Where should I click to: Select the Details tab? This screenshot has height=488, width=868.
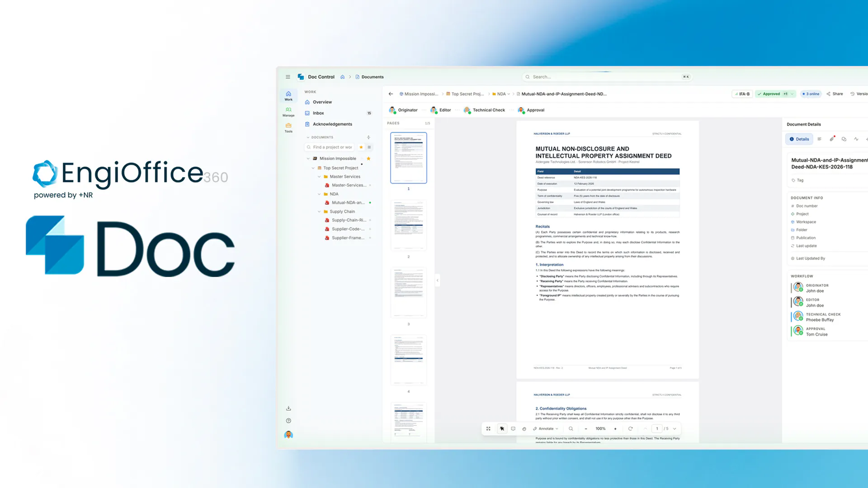click(799, 139)
